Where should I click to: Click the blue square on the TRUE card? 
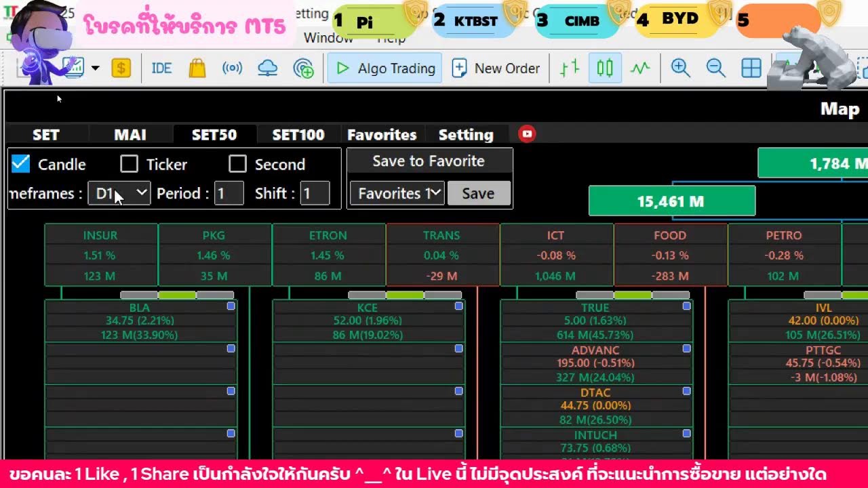(x=687, y=306)
